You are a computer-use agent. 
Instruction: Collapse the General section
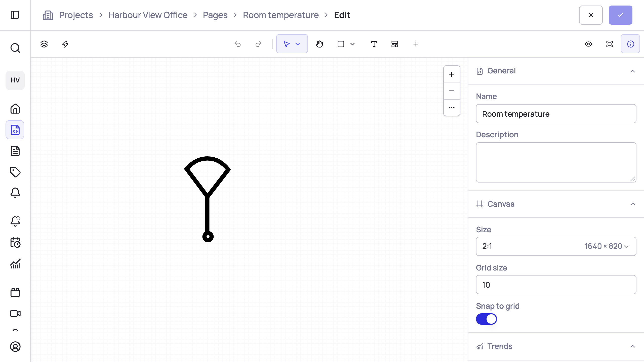(633, 71)
